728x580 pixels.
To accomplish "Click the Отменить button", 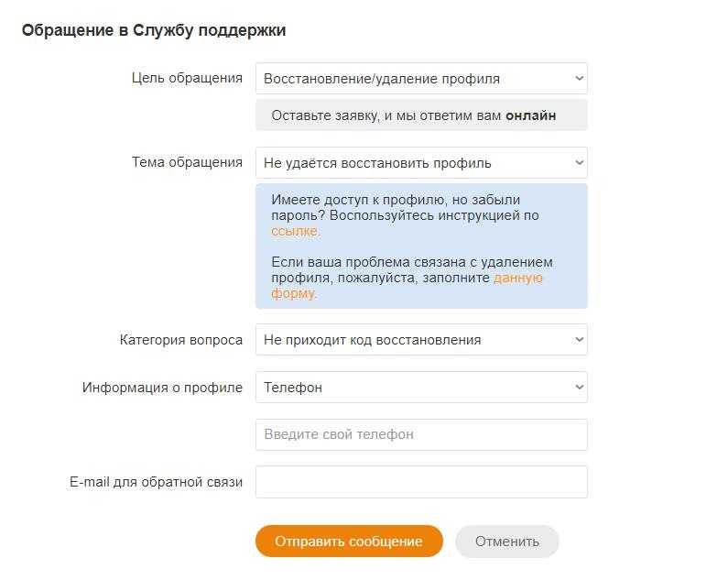I will click(x=507, y=542).
